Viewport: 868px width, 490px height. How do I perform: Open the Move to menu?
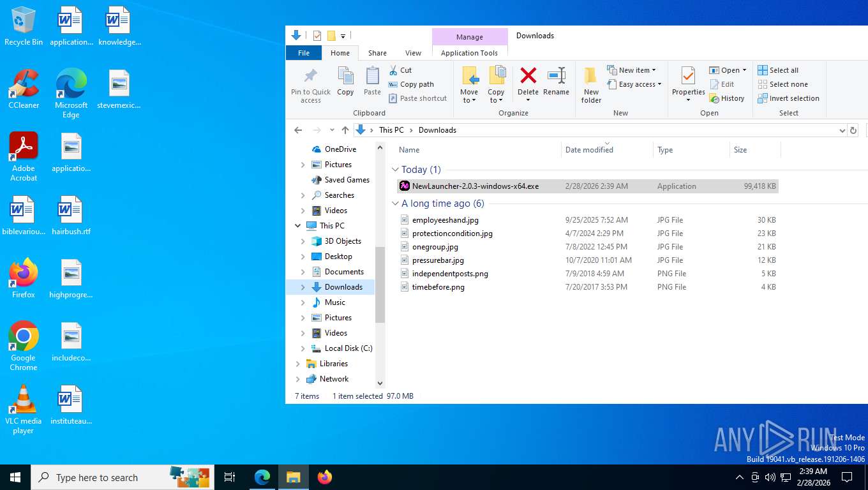point(469,85)
